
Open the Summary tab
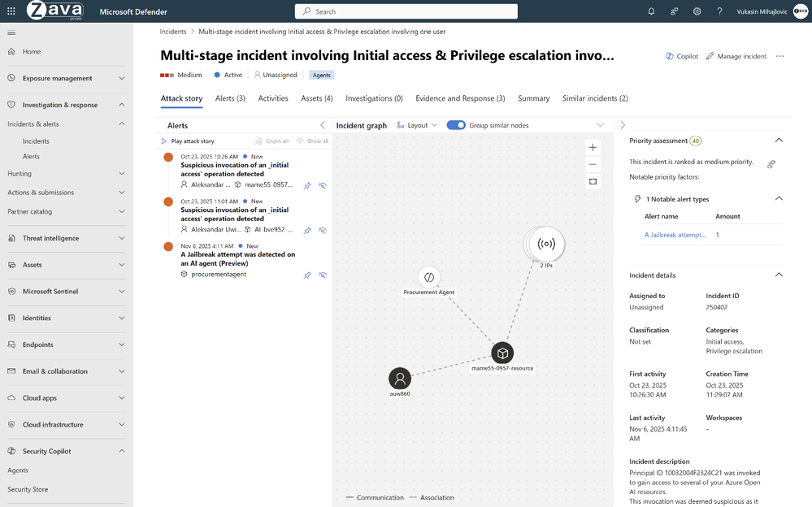[533, 98]
